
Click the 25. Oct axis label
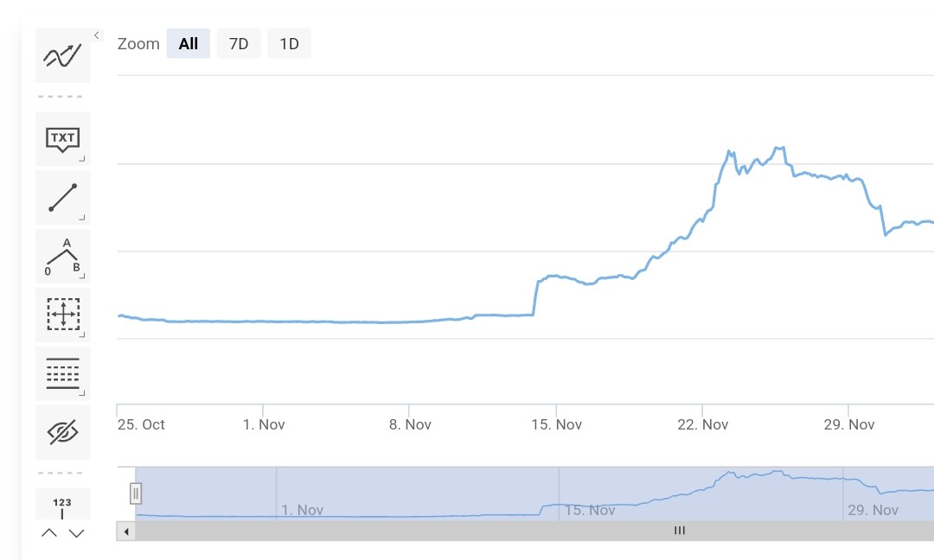point(141,424)
